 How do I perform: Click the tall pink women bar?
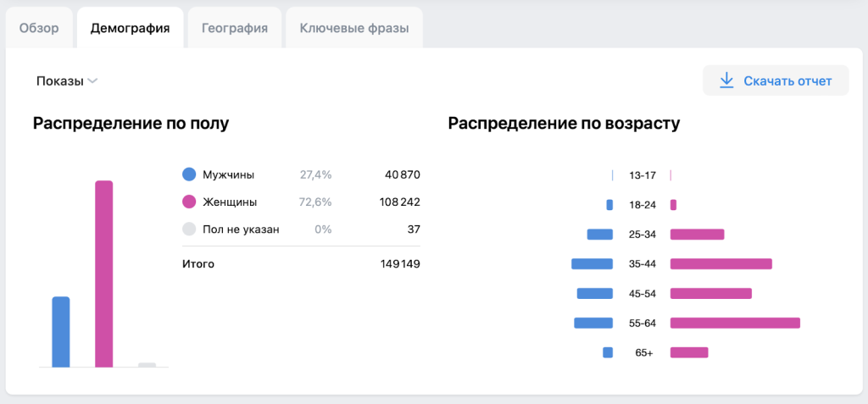103,274
